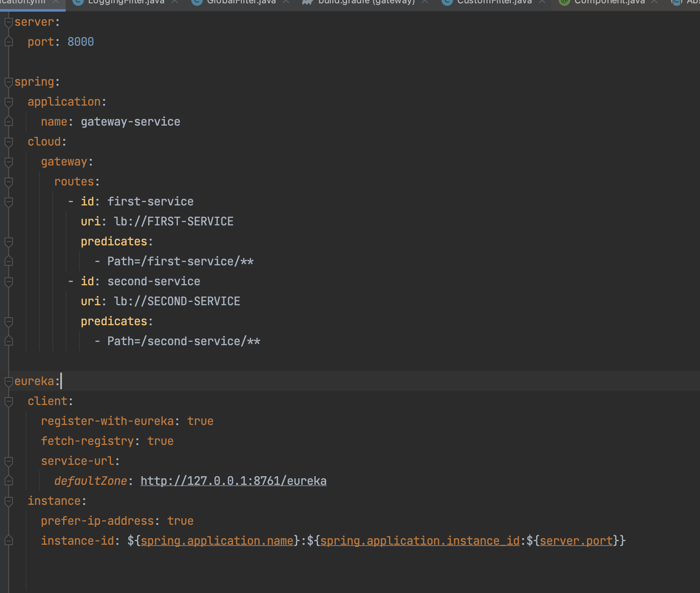
Task: Click the Path=/first-service/** predicate
Action: tap(180, 262)
